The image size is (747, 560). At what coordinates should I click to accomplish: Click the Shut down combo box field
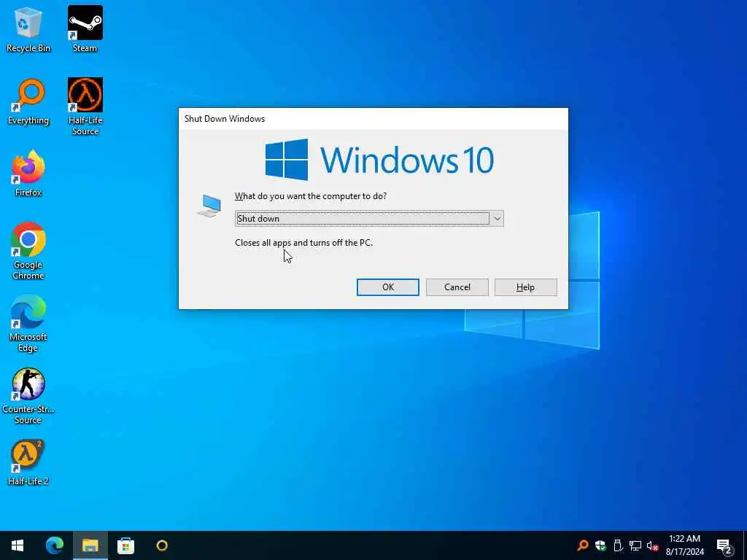[369, 219]
